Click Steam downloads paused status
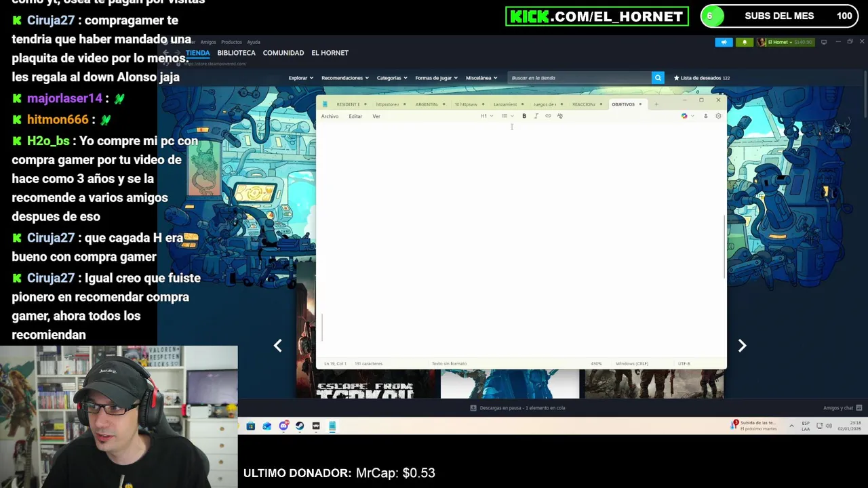 click(x=518, y=408)
